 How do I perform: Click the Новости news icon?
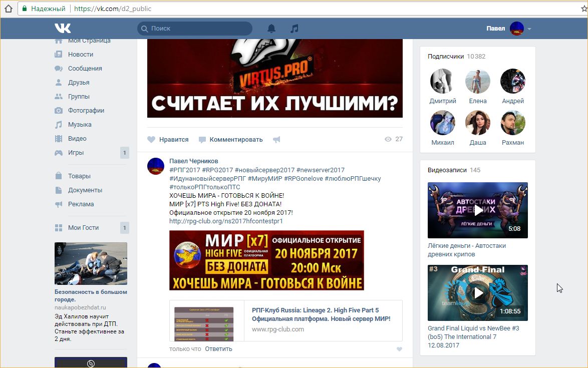pyautogui.click(x=59, y=55)
